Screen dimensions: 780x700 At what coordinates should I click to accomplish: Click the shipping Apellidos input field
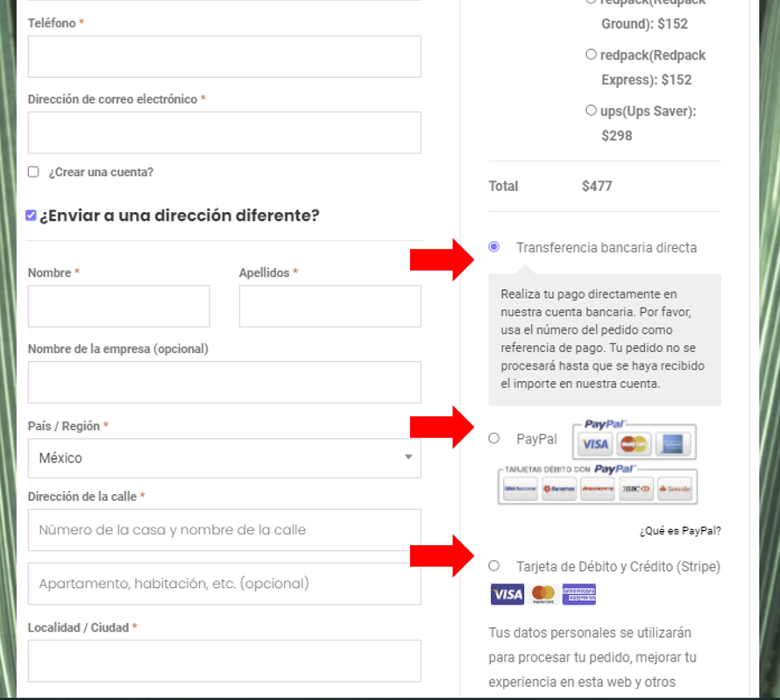point(330,307)
